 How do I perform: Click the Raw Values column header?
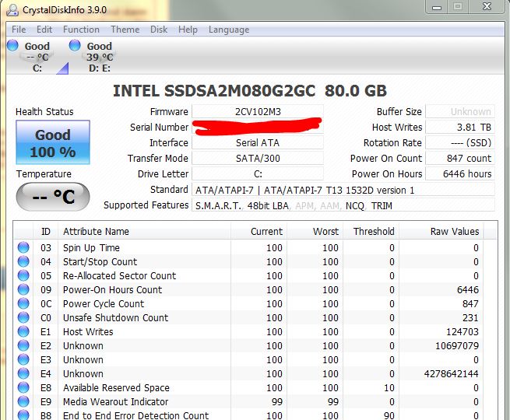pyautogui.click(x=441, y=231)
